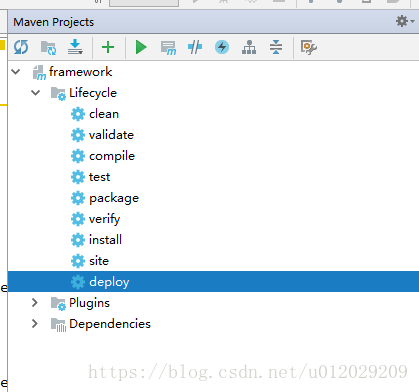Click the framework Maven module icon
This screenshot has height=392, width=419.
coord(39,73)
